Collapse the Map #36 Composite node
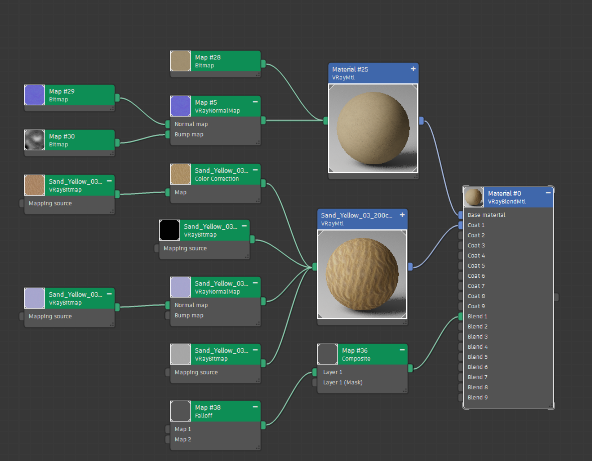The height and width of the screenshot is (461, 592). click(402, 350)
